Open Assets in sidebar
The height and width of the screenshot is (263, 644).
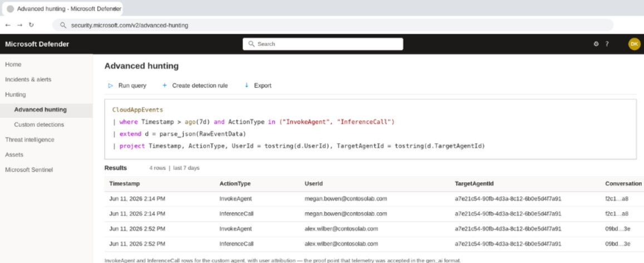click(x=14, y=154)
